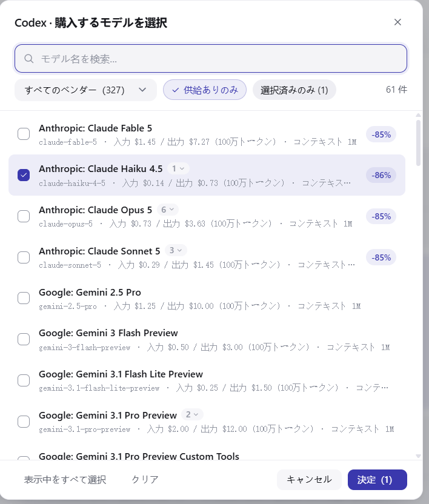
Task: Click the gemini-3.1-pro-preview pricing line
Action: coord(216,429)
